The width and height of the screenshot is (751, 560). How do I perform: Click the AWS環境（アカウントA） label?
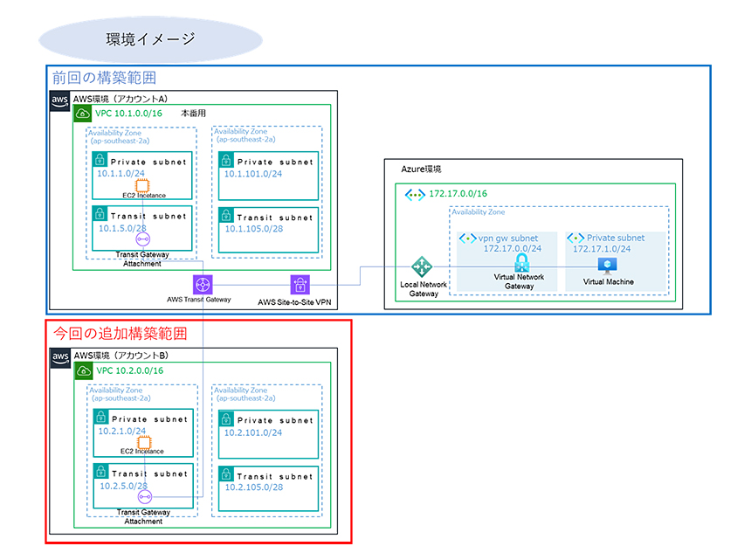pos(121,99)
